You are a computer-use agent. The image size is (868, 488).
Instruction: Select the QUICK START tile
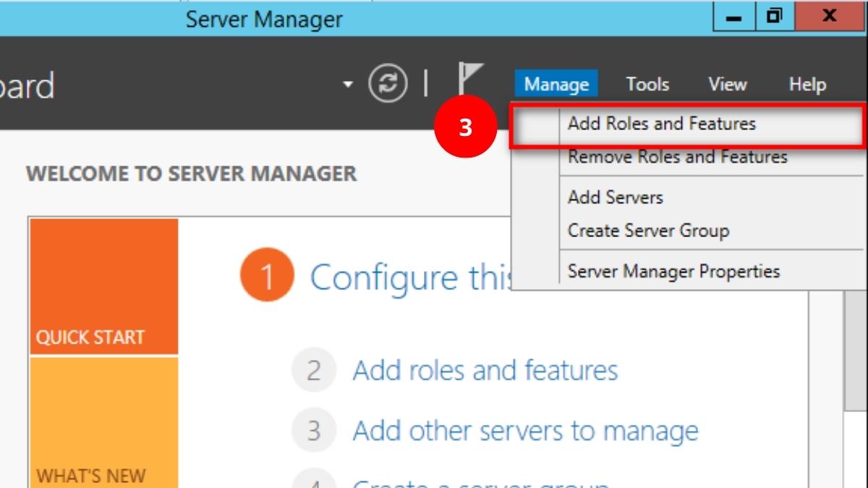click(x=103, y=286)
